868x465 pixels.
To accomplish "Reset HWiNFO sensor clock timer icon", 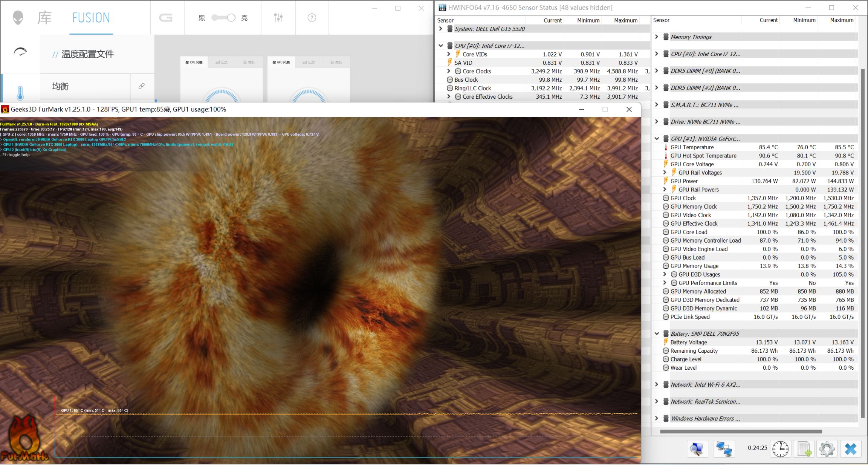I will (780, 448).
